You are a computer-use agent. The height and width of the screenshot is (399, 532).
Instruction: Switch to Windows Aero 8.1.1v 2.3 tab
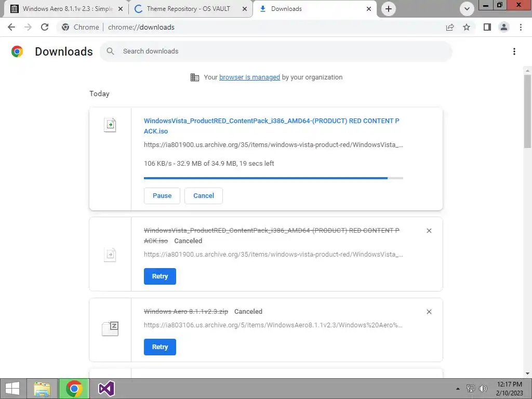pyautogui.click(x=66, y=9)
